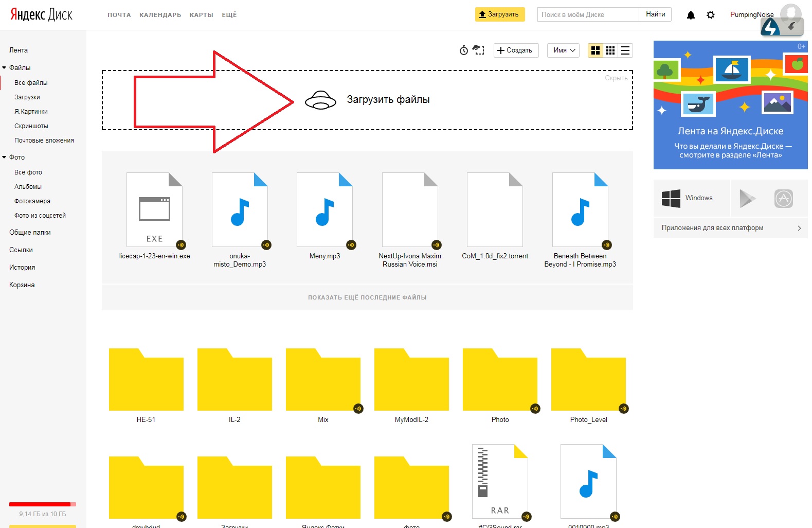Open Фотокамера in sidebar
This screenshot has height=528, width=812.
tap(32, 201)
